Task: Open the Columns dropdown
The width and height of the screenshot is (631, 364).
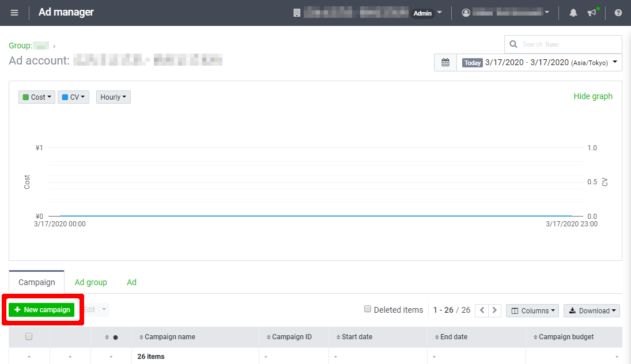Action: coord(532,310)
